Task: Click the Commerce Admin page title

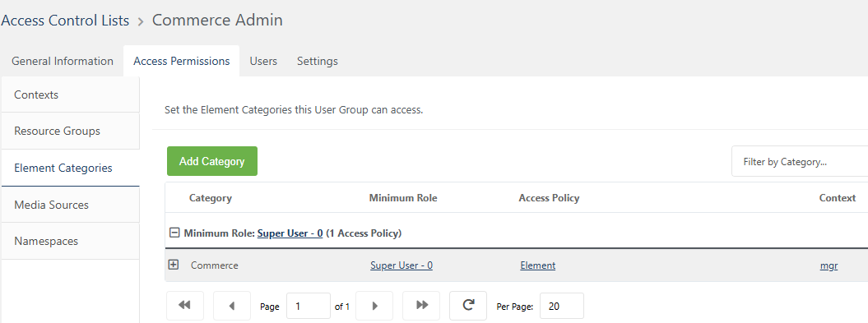Action: 217,20
